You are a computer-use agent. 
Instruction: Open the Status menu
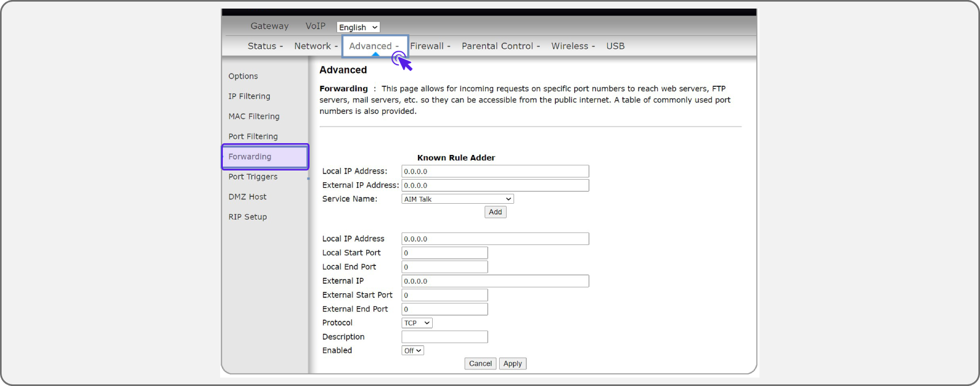pyautogui.click(x=265, y=46)
